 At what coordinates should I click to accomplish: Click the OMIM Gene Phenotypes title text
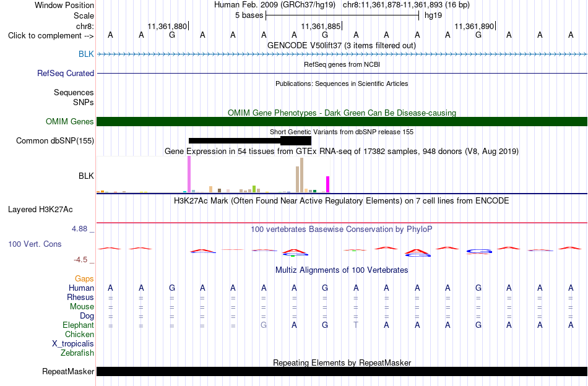(x=342, y=113)
